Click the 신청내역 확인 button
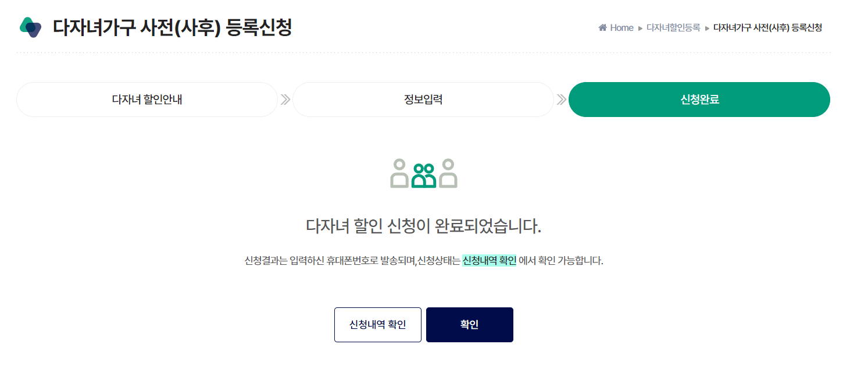Image resolution: width=868 pixels, height=390 pixels. (377, 324)
